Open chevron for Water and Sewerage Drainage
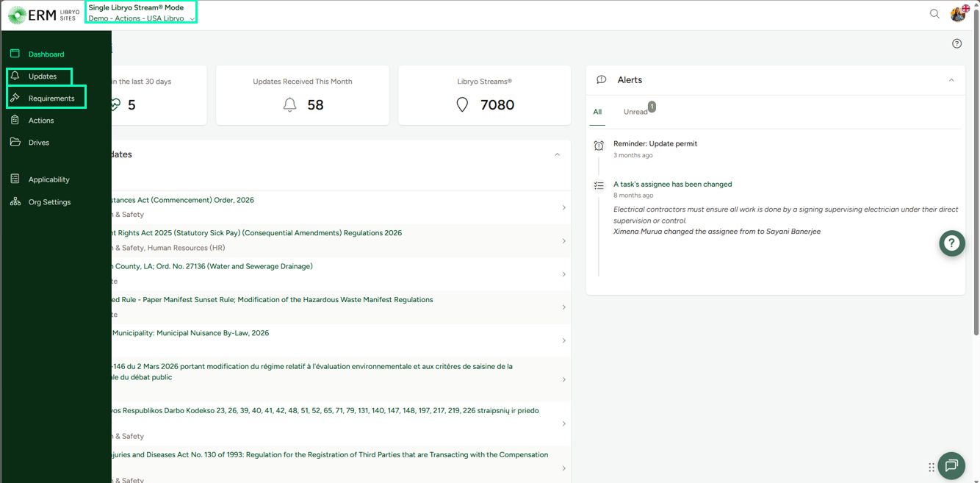This screenshot has height=483, width=980. coord(564,274)
